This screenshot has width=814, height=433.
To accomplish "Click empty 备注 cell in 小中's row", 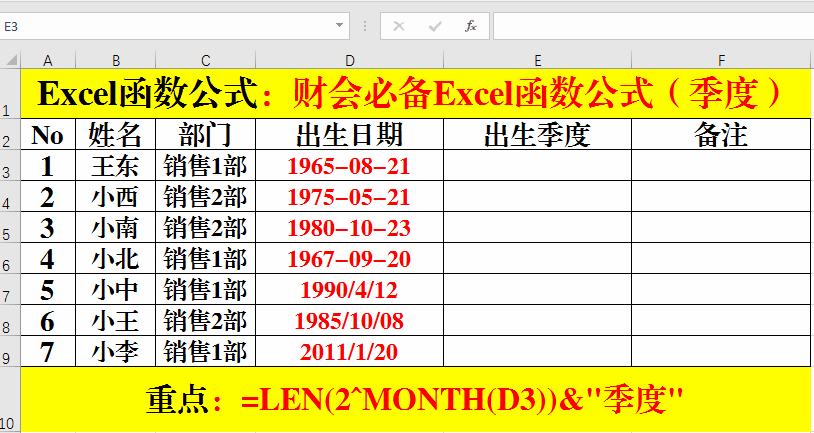I will click(721, 290).
